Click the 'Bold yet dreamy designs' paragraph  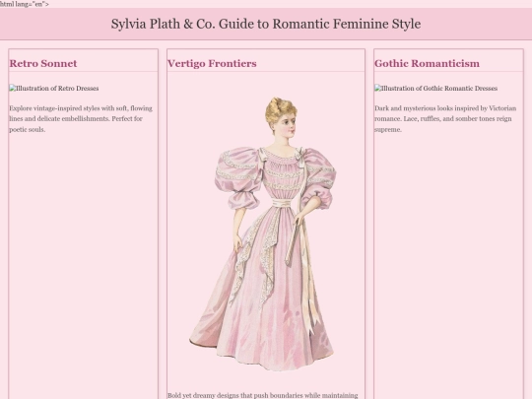pyautogui.click(x=263, y=395)
